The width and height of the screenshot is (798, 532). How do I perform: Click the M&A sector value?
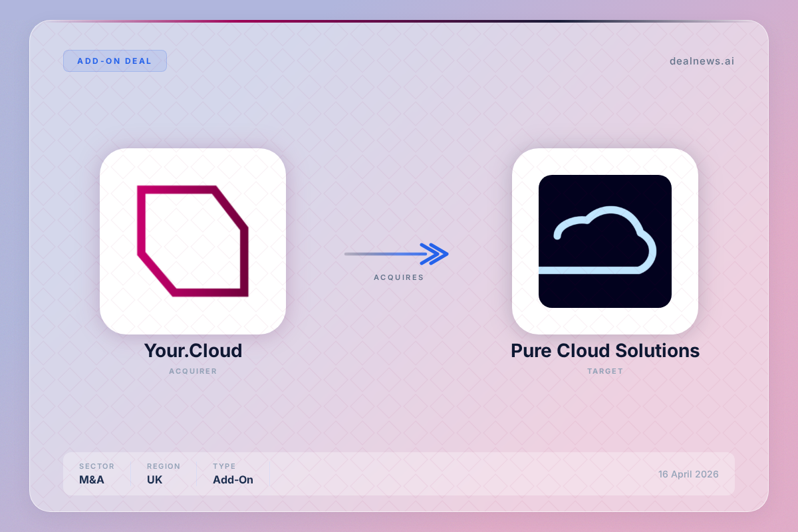click(92, 479)
